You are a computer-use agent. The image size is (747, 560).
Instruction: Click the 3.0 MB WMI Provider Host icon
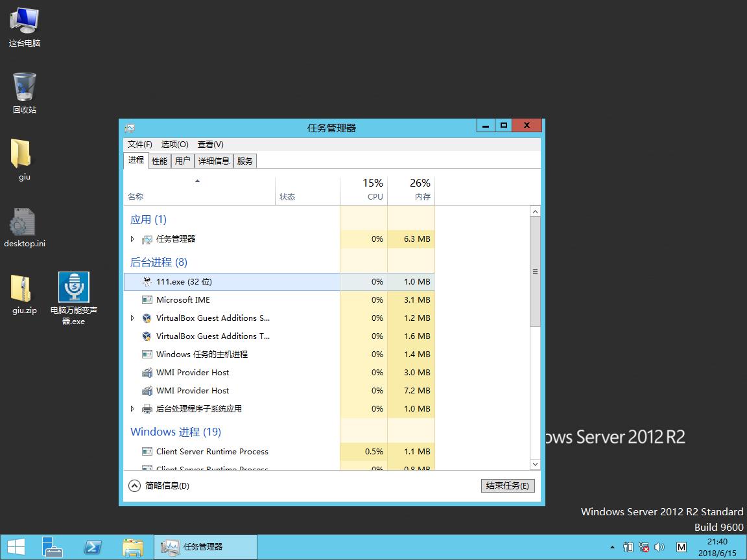[x=147, y=373]
